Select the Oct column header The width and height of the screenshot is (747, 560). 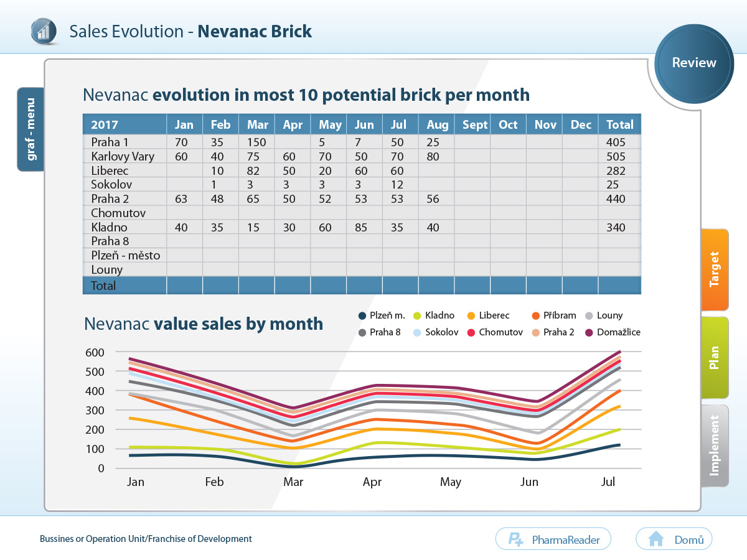pos(509,124)
